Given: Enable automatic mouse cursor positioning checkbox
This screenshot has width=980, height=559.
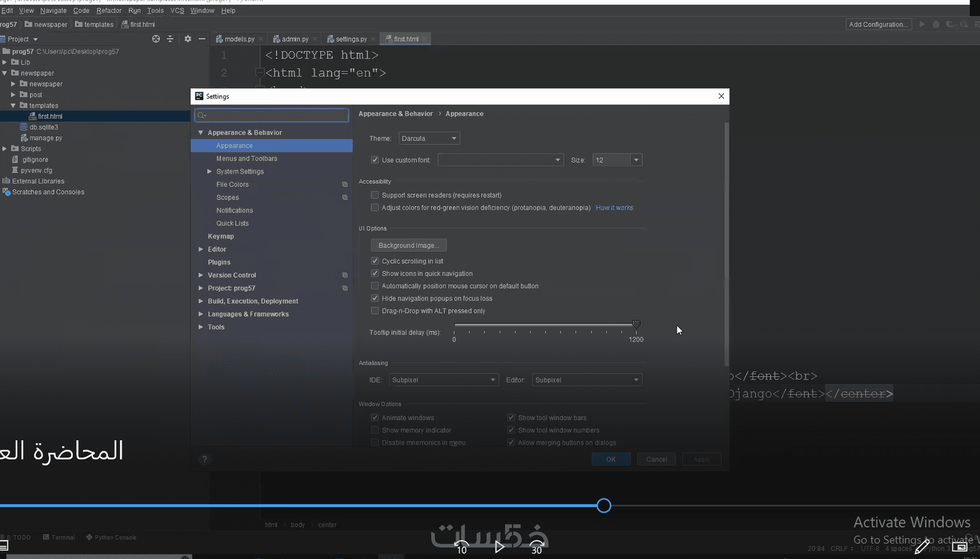Looking at the screenshot, I should (375, 286).
